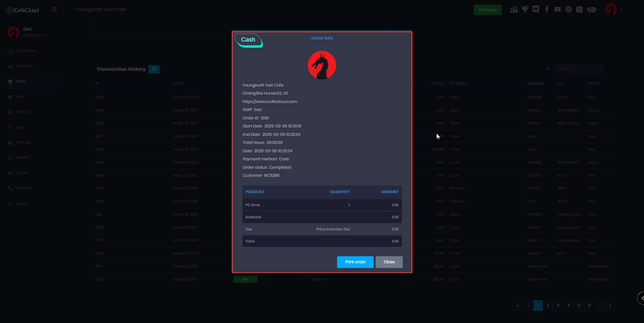Click the search magnifier icon

pyautogui.click(x=548, y=69)
